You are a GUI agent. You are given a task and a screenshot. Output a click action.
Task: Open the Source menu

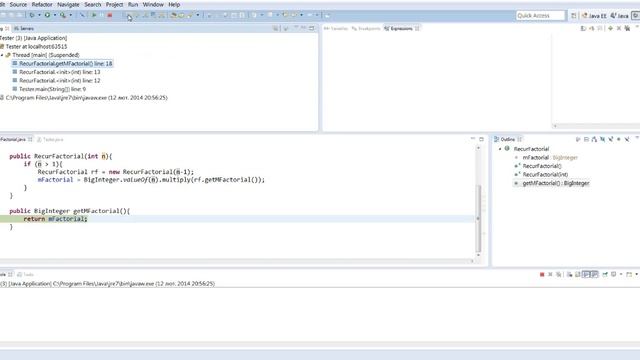(x=18, y=4)
